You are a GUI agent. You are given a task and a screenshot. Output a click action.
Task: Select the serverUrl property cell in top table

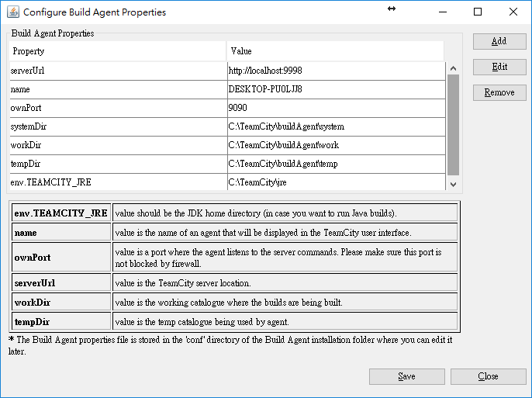coord(119,71)
